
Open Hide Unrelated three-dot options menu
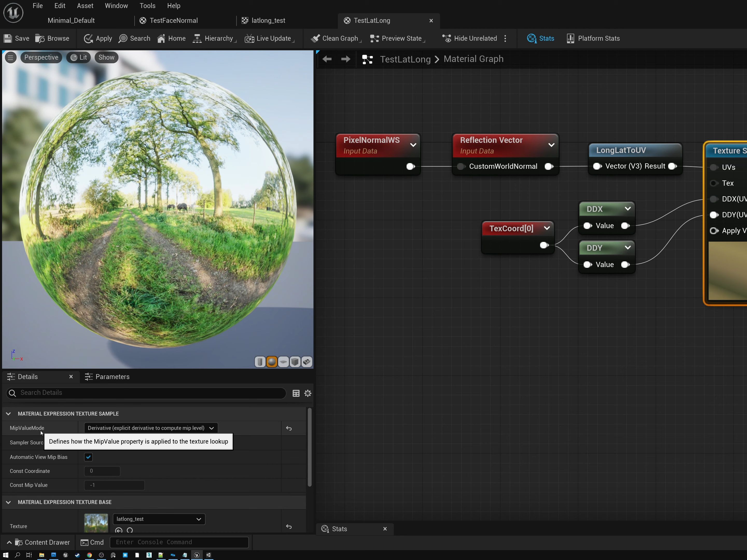505,39
